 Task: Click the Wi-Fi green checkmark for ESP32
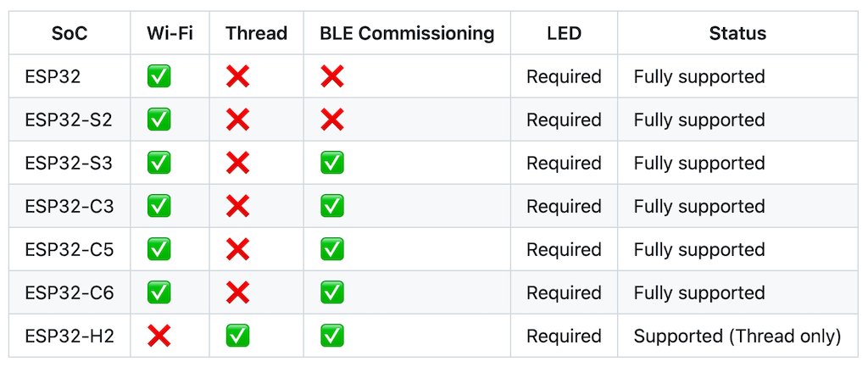(159, 77)
